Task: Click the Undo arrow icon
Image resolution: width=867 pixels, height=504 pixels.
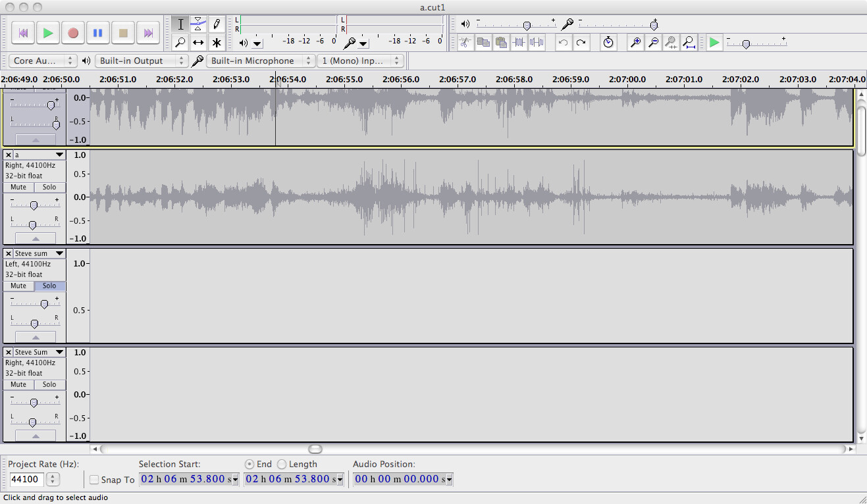Action: [x=563, y=43]
